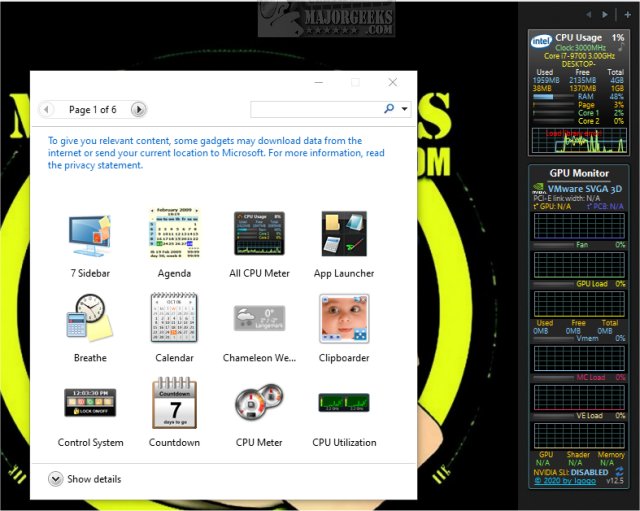This screenshot has height=511, width=640.
Task: Select the 7 Sidebar gadget icon
Action: (x=89, y=235)
